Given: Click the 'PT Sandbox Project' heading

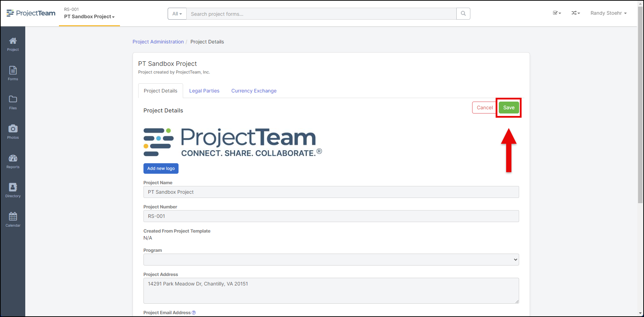Looking at the screenshot, I should point(167,64).
